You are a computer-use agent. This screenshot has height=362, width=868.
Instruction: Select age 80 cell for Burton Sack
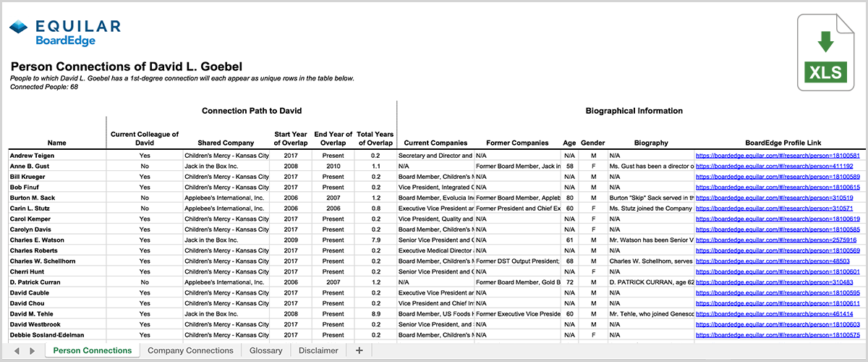569,198
